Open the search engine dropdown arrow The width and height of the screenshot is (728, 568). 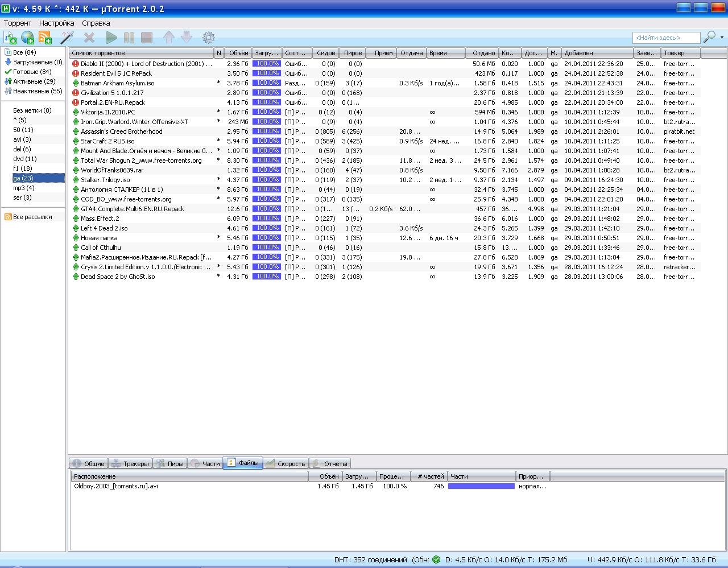click(x=722, y=38)
